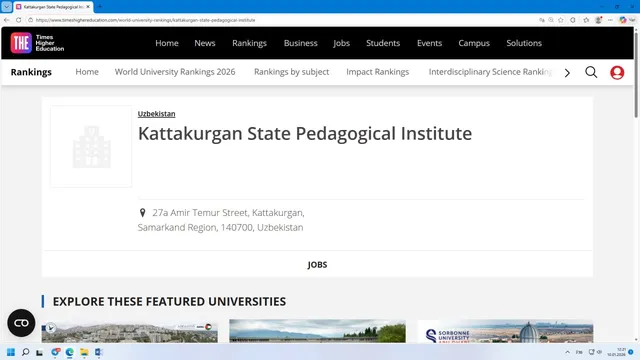
Task: Open Impact Rankings link
Action: coord(378,72)
